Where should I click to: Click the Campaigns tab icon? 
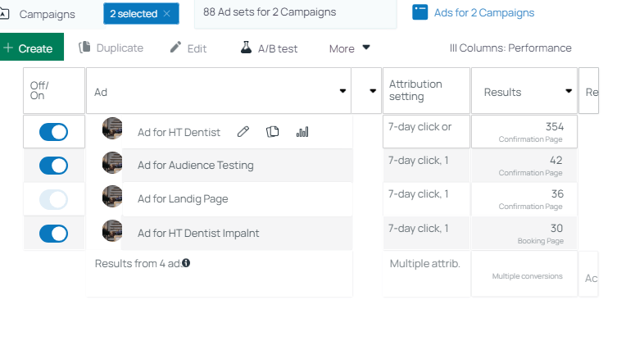pos(4,14)
